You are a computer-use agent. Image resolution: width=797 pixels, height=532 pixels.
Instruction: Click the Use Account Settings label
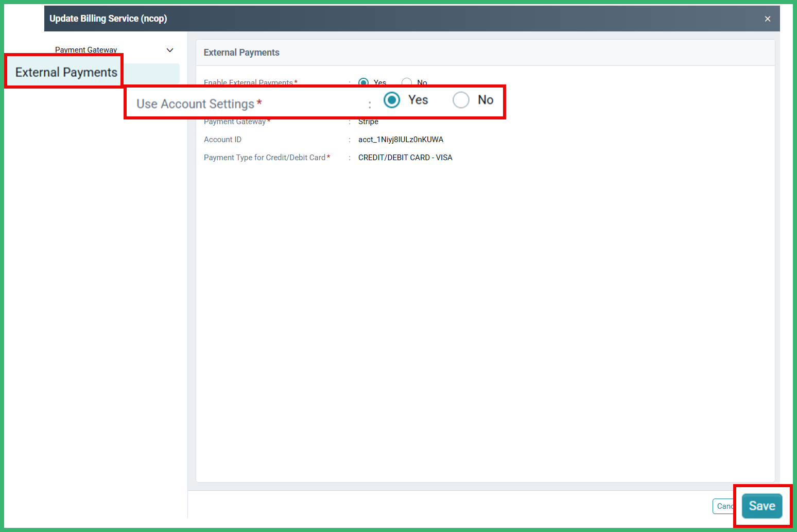pos(196,103)
